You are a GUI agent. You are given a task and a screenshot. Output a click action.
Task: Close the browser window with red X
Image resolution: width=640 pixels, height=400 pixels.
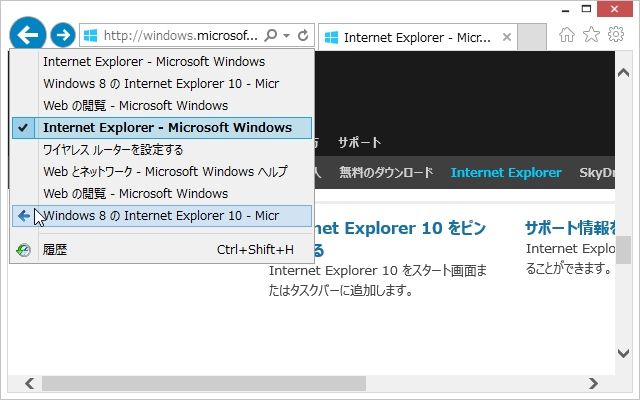point(615,9)
